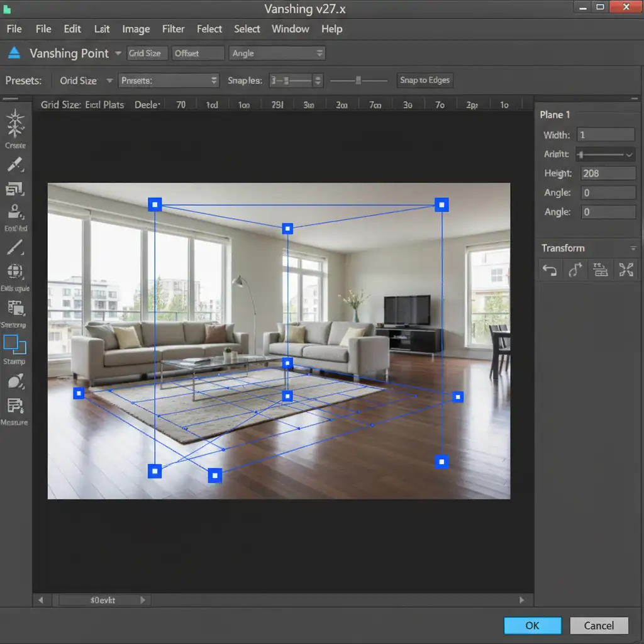Open the Vanishing Point dropdown arrow

point(118,53)
